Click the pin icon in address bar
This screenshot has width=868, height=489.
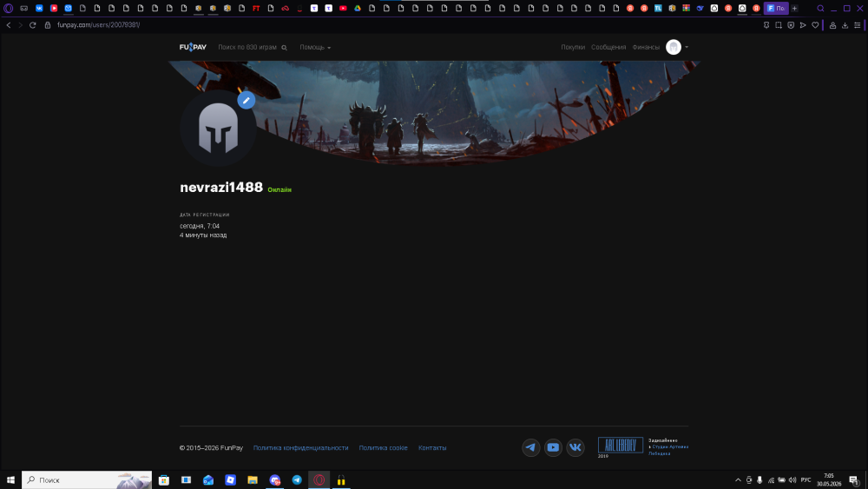tap(766, 25)
